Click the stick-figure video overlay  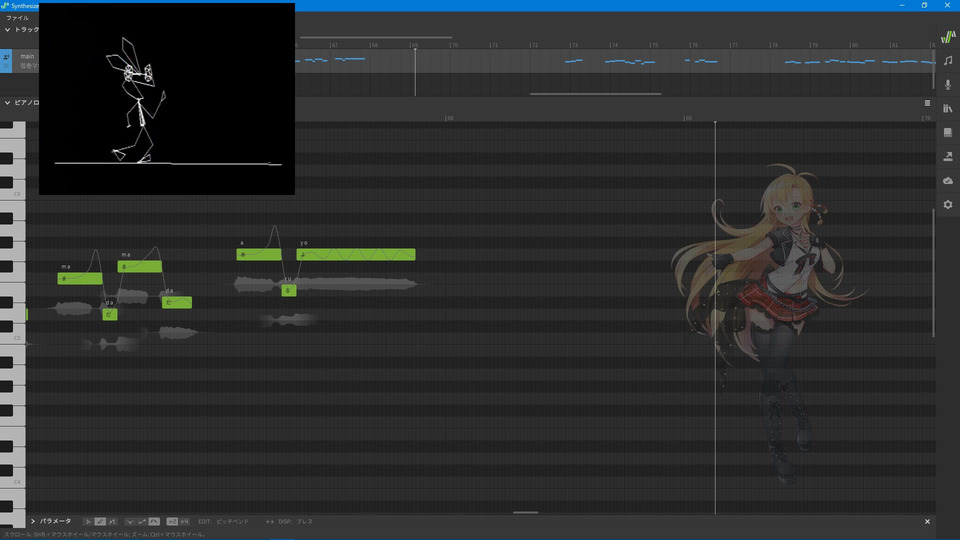[167, 99]
